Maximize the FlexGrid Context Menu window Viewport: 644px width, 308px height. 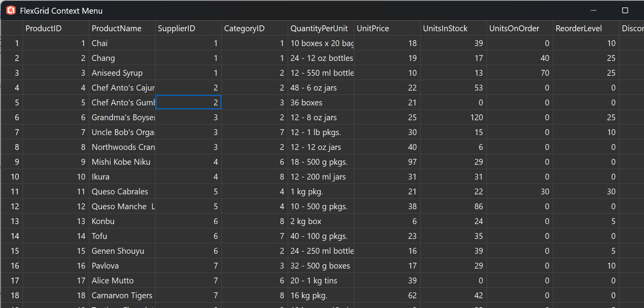pyautogui.click(x=625, y=11)
